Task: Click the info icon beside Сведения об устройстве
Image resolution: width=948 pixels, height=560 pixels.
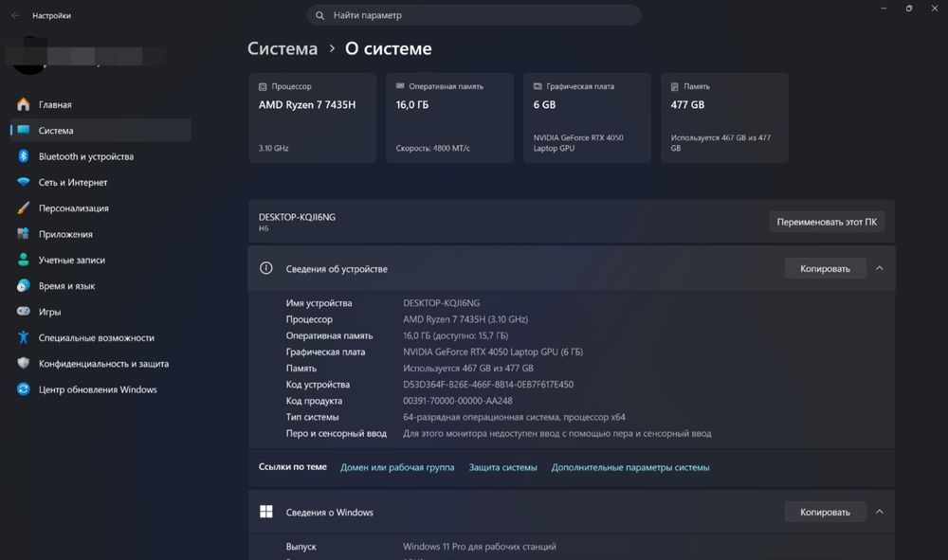Action: click(266, 268)
